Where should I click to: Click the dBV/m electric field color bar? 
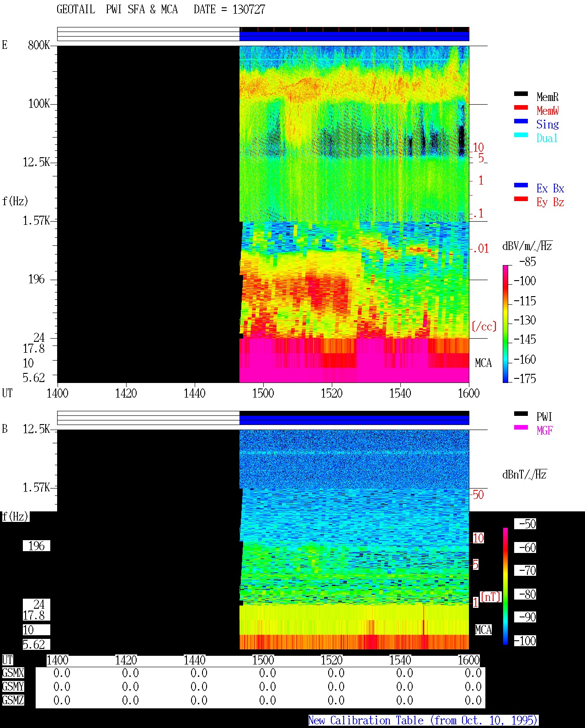[x=505, y=324]
